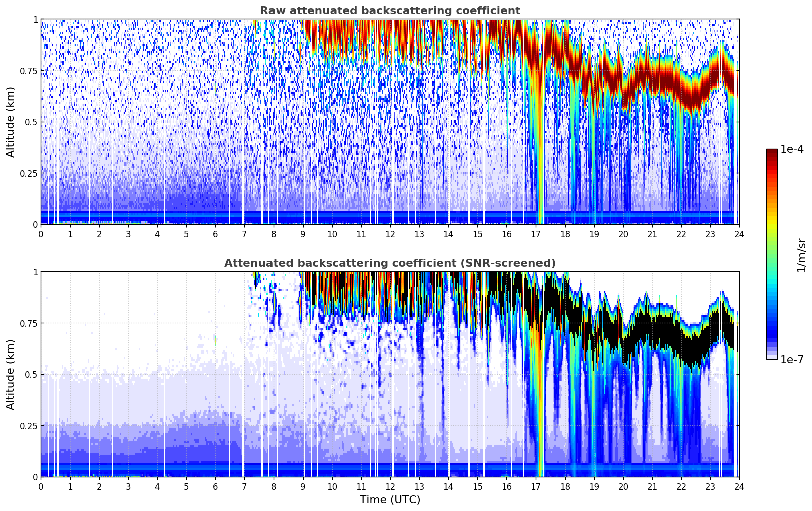The height and width of the screenshot is (511, 812).
Task: Click "Altitude (km)" label beside the SNR-screened plot
Action: click(x=11, y=374)
